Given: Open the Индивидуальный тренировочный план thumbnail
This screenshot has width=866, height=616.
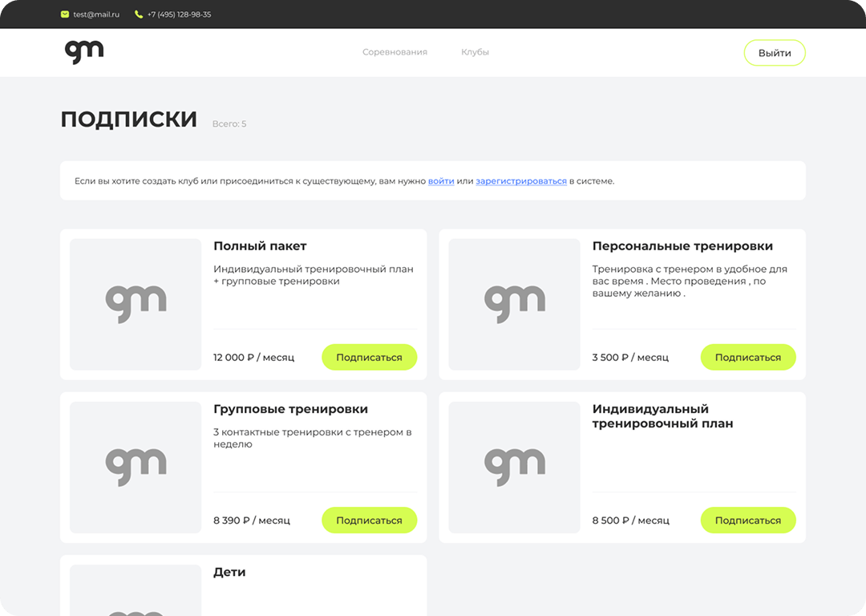Looking at the screenshot, I should (x=514, y=468).
